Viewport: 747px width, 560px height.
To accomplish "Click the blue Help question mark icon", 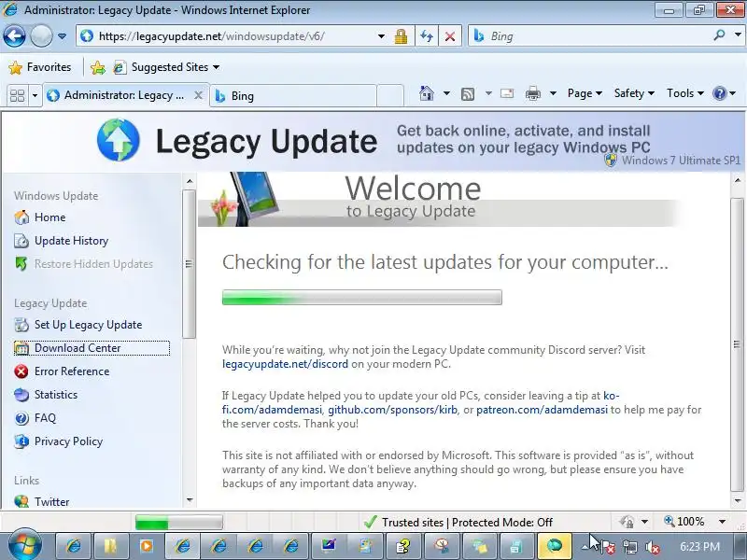I will click(719, 93).
